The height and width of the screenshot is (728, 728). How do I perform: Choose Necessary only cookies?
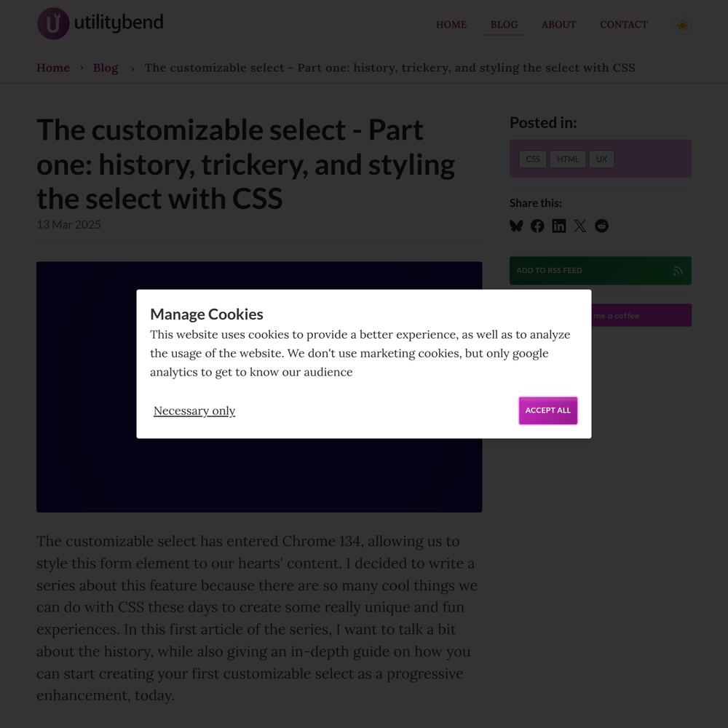[x=194, y=411]
